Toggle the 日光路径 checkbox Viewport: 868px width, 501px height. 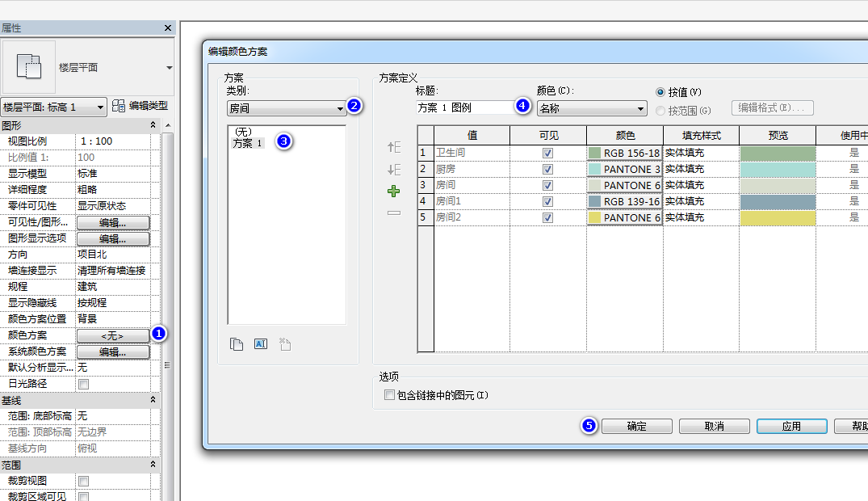(84, 384)
